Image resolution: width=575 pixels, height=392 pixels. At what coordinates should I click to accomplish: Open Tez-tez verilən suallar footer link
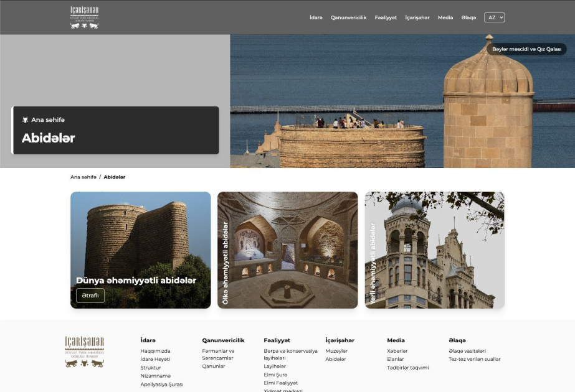point(474,359)
